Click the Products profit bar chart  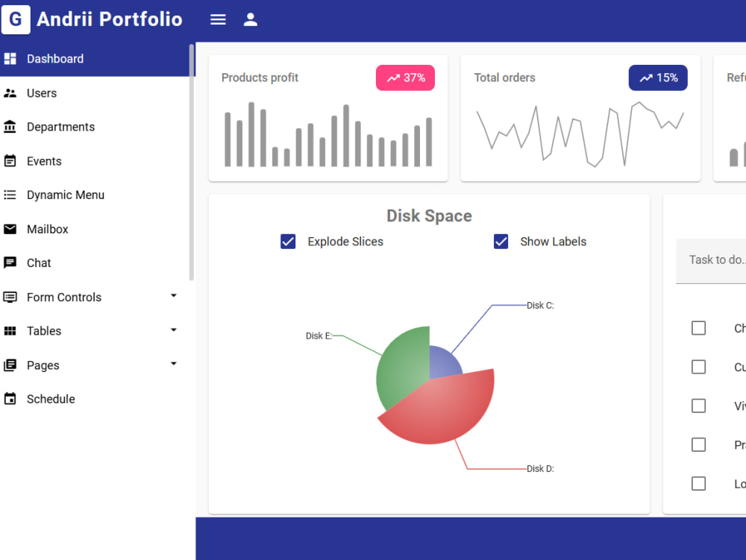coord(328,134)
